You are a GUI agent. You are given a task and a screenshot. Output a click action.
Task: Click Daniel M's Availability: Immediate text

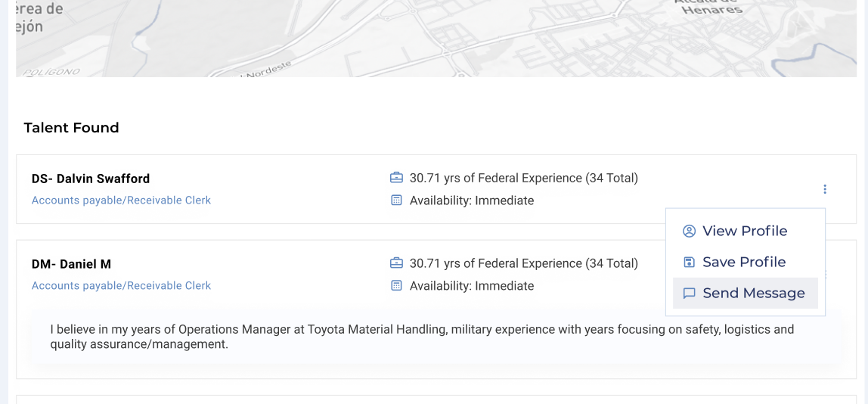pos(471,286)
